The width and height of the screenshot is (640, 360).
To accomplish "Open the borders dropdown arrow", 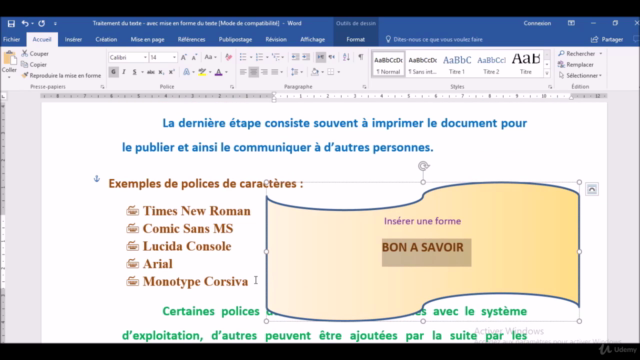I will 339,72.
